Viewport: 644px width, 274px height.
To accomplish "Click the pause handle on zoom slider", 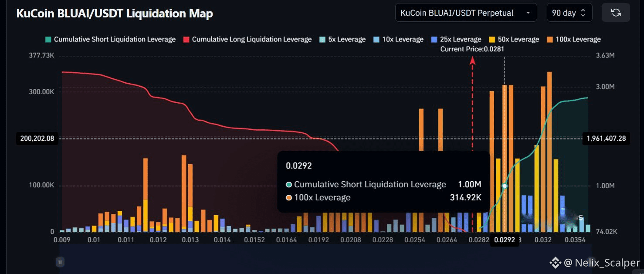I will (60, 262).
